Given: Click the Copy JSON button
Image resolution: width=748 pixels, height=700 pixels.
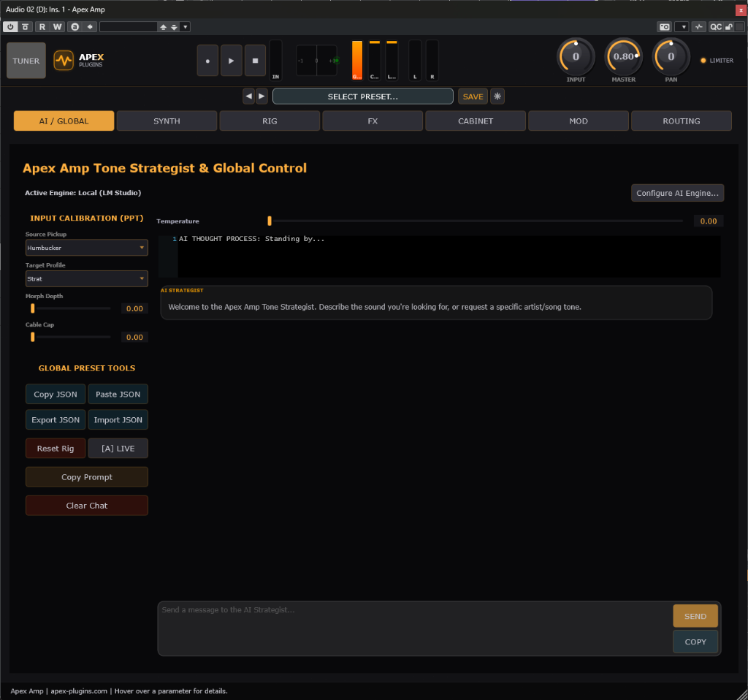Looking at the screenshot, I should 56,394.
